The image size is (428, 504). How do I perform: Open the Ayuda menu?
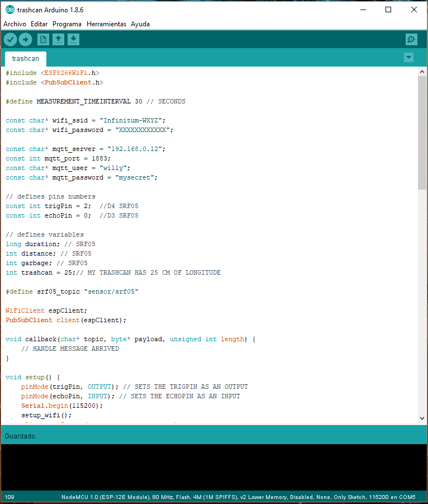coord(140,24)
